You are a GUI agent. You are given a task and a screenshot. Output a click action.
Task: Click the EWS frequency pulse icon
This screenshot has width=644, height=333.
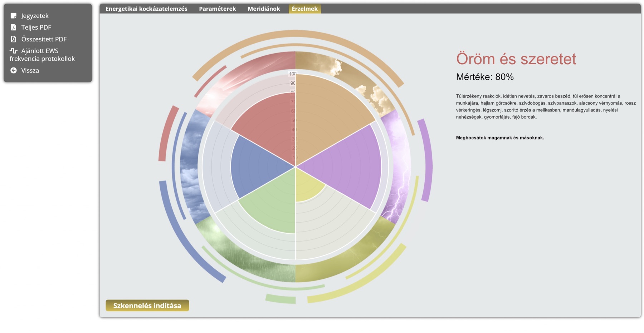click(x=14, y=51)
